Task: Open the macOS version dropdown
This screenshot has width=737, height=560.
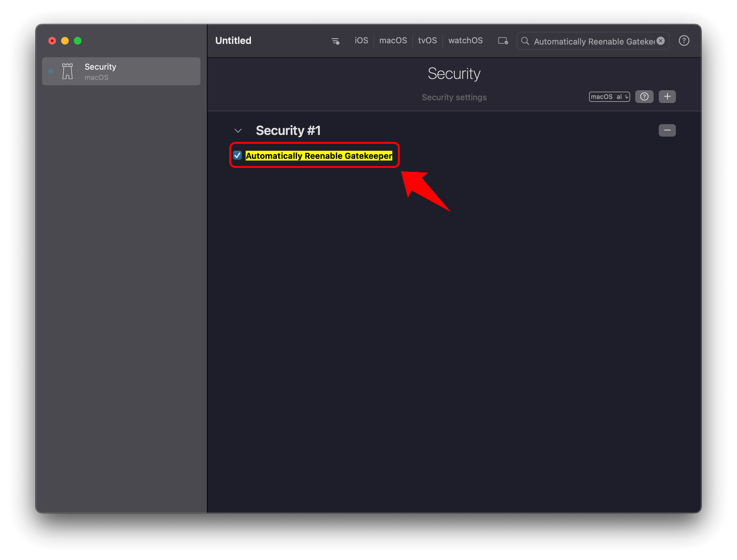Action: tap(609, 97)
